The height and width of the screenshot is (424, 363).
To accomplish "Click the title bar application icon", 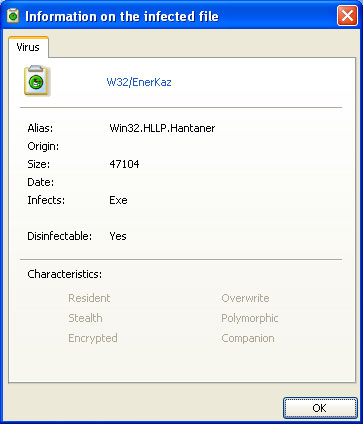I will point(13,16).
